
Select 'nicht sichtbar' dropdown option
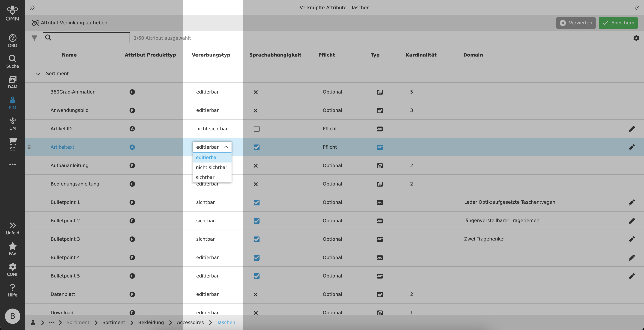pos(211,167)
